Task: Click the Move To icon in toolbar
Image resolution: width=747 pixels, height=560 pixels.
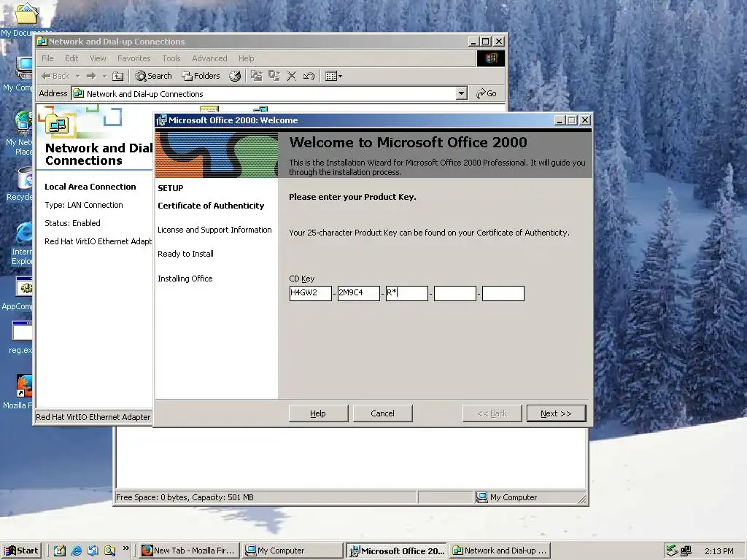Action: pyautogui.click(x=257, y=76)
